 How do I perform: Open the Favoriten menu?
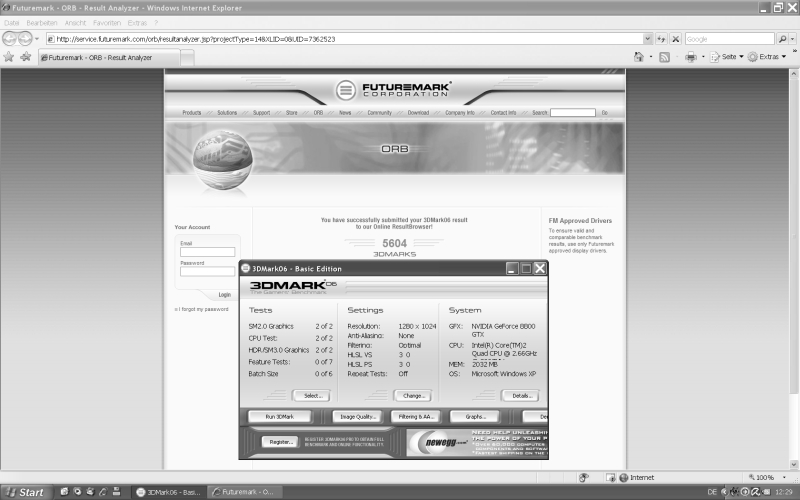pyautogui.click(x=107, y=23)
